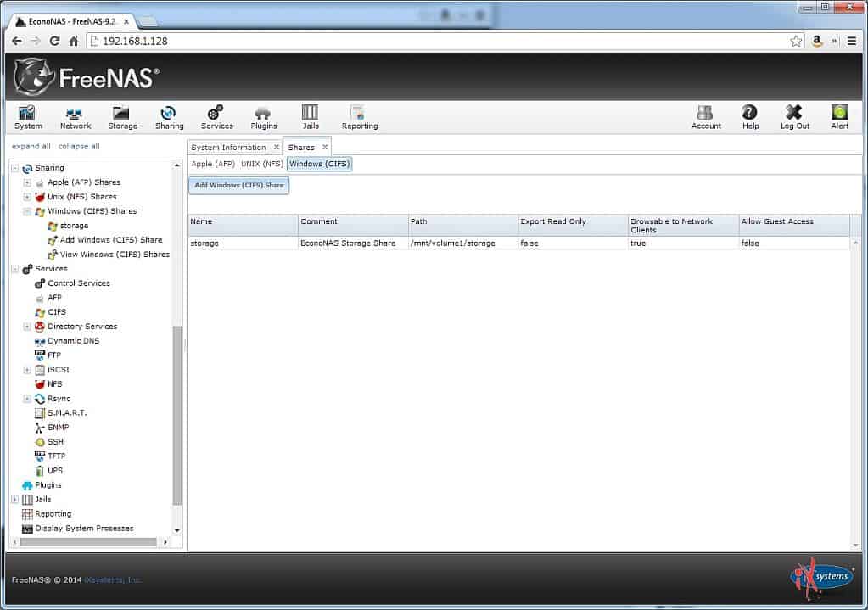
Task: Open the Plugins toolbar icon
Action: (264, 117)
